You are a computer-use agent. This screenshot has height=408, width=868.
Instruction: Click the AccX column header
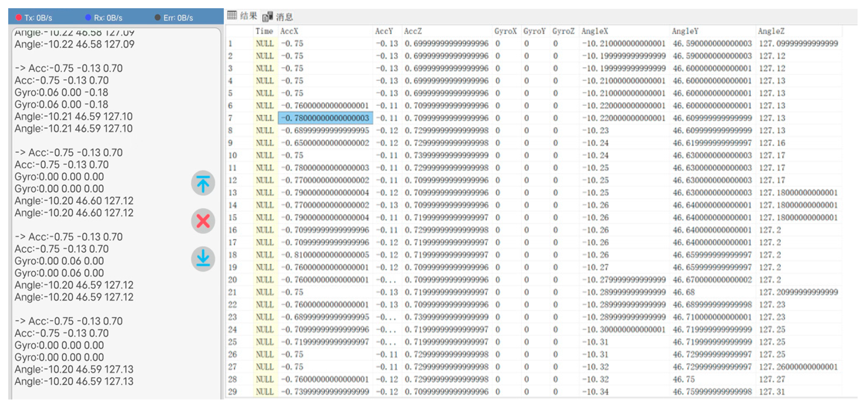coord(289,31)
